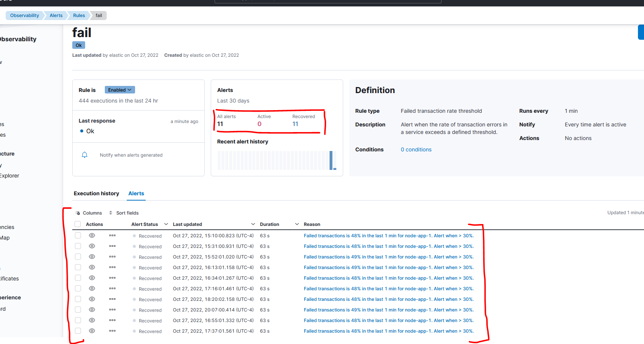This screenshot has width=644, height=344.
Task: Expand the Alert Status column options
Action: 166,224
